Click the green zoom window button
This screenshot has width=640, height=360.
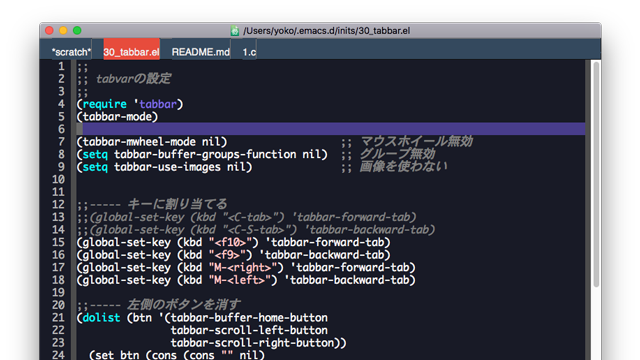(x=77, y=31)
